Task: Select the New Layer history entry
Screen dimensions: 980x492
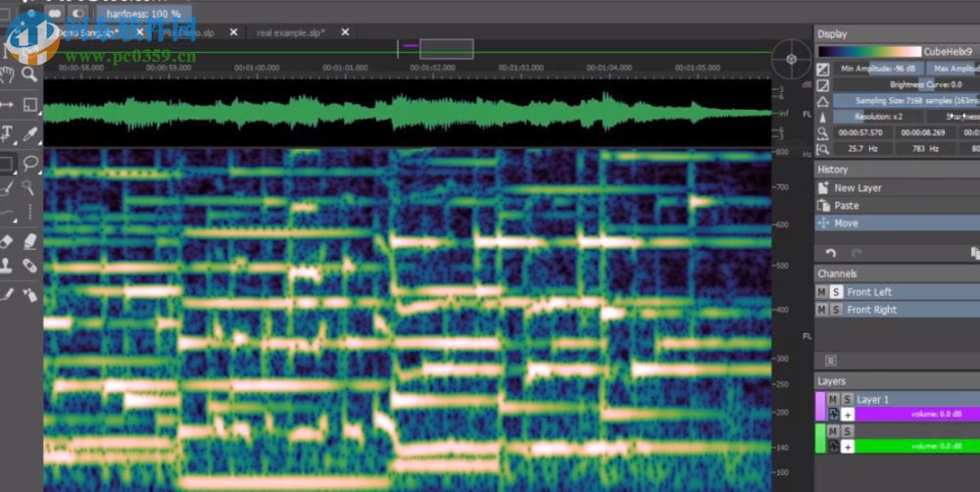Action: [898, 187]
